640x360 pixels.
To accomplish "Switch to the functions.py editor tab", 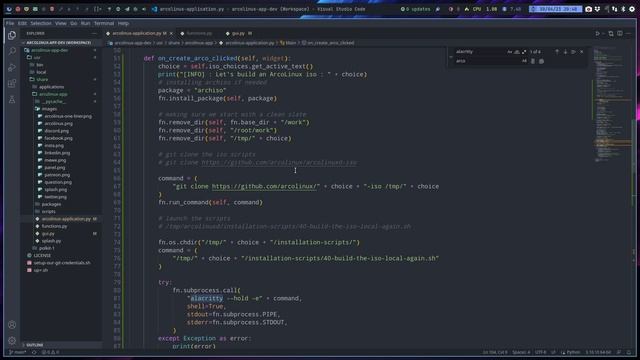I will [199, 33].
